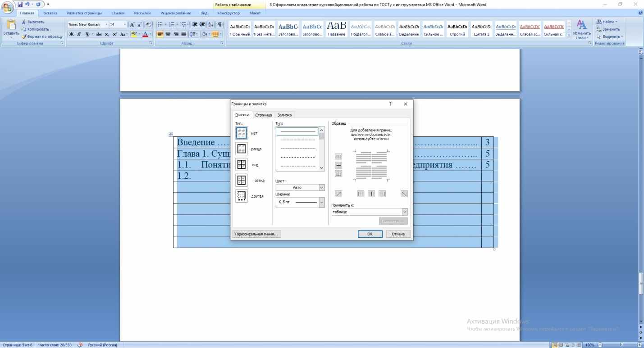Toggle diagonal up border button
The image size is (644, 348).
coord(338,194)
